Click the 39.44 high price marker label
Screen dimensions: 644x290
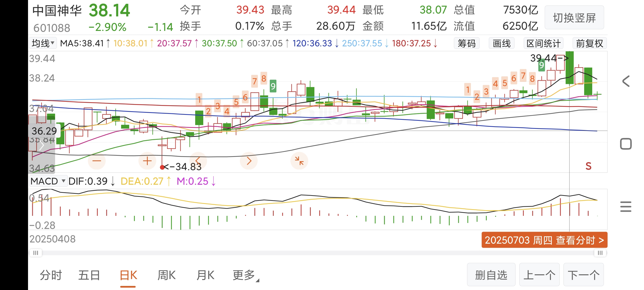[x=549, y=58]
